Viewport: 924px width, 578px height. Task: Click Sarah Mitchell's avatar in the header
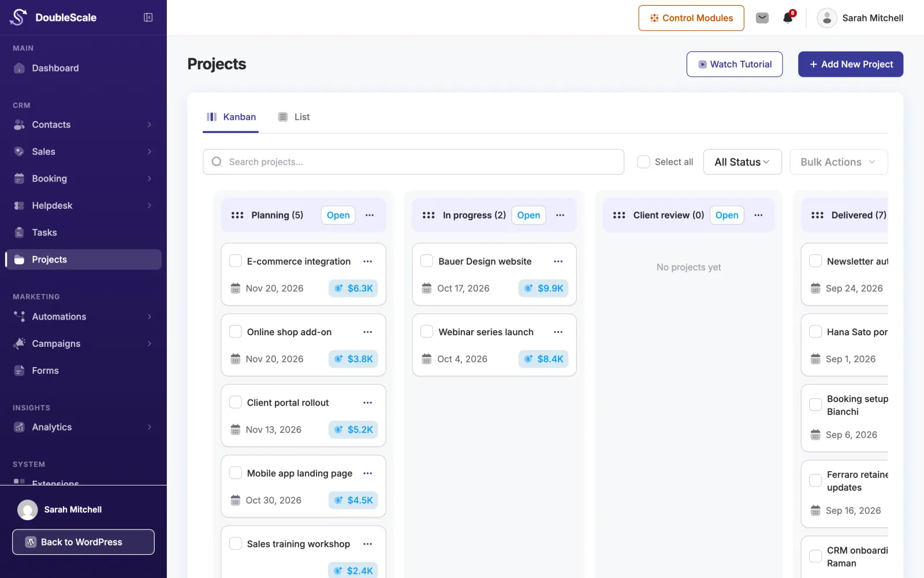(827, 18)
